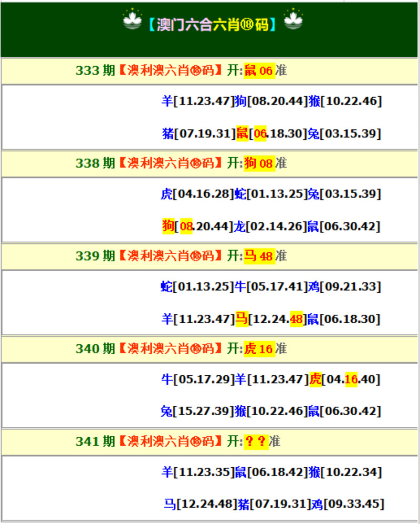The image size is (420, 524).
Task: Click the red ?? placeholder in the 341期 heading
Action: (256, 442)
